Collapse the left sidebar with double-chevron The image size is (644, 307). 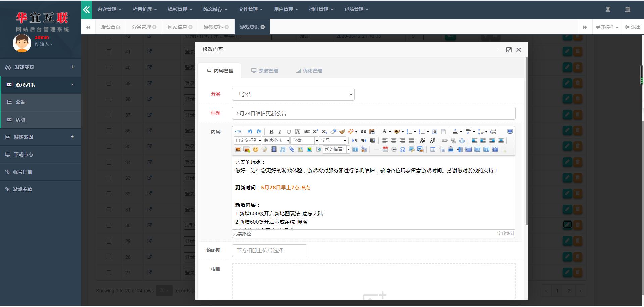coord(86,10)
